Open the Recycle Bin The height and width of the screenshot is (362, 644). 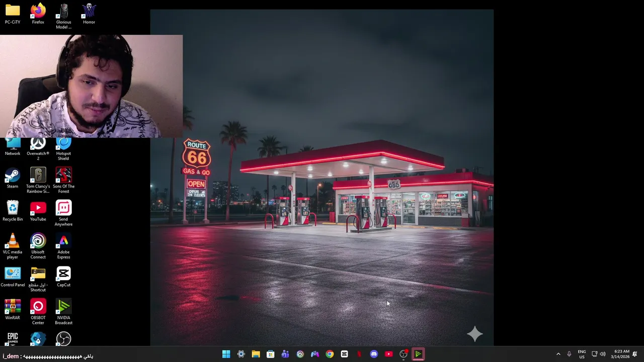click(x=13, y=211)
